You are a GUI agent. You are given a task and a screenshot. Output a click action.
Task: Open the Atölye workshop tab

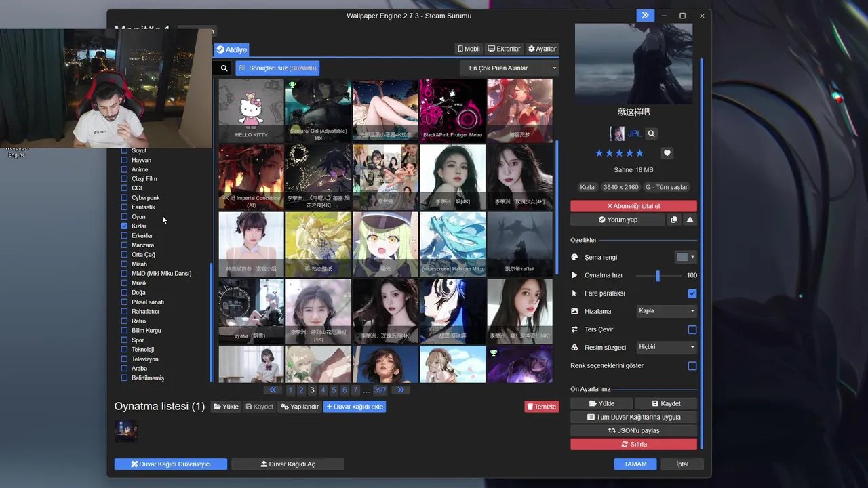232,49
